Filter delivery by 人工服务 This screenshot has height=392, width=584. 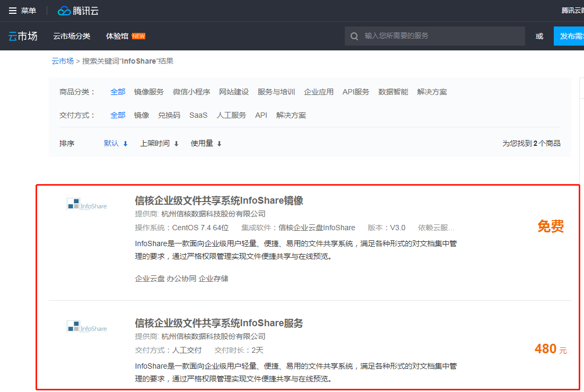tap(231, 116)
